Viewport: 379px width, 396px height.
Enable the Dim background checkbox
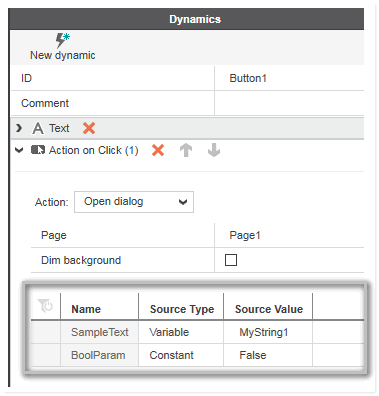[x=231, y=260]
